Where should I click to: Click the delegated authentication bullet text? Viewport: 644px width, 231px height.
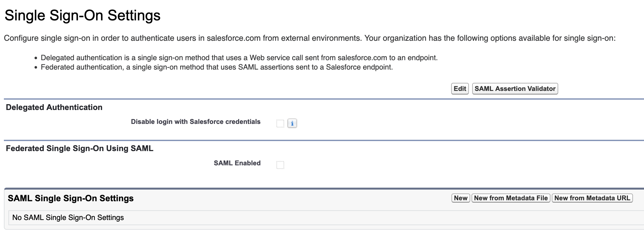(x=239, y=58)
